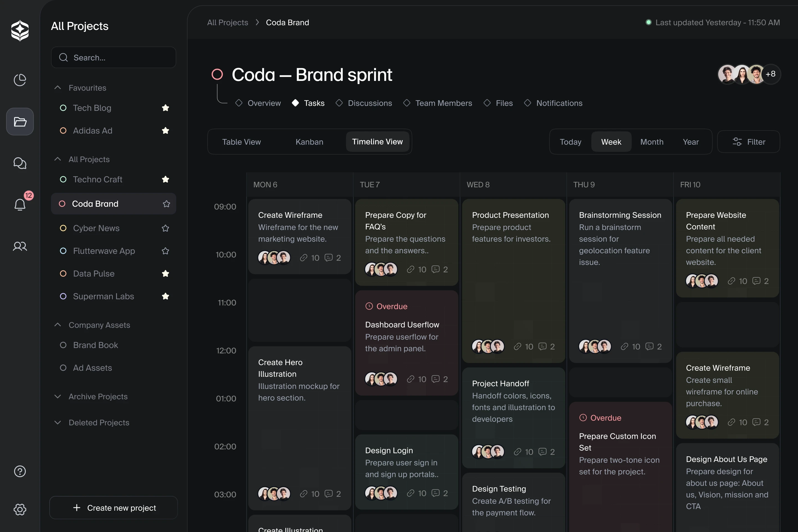This screenshot has width=798, height=532.
Task: Click the pink status circle beside project title
Action: [x=217, y=74]
